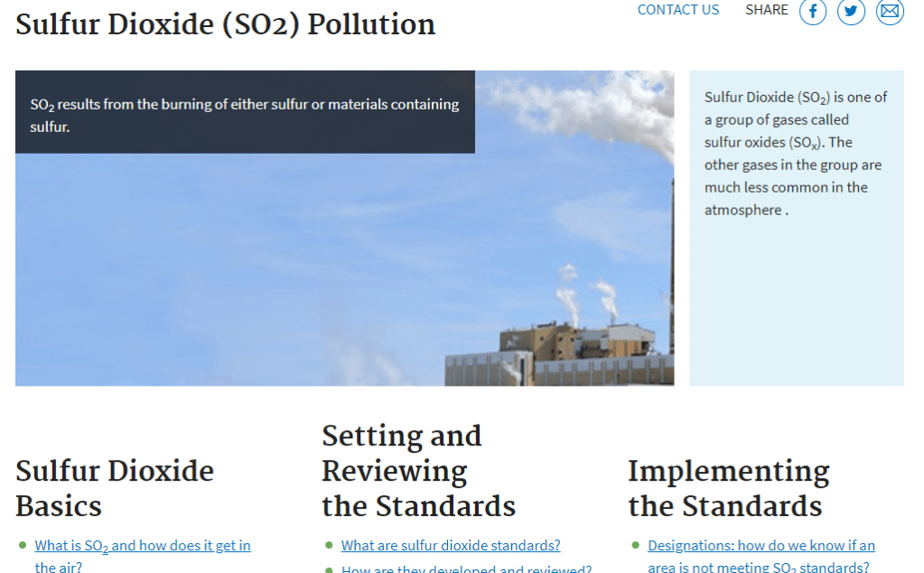924x573 pixels.
Task: Click the 'Implementing the Standards' heading
Action: (x=728, y=488)
